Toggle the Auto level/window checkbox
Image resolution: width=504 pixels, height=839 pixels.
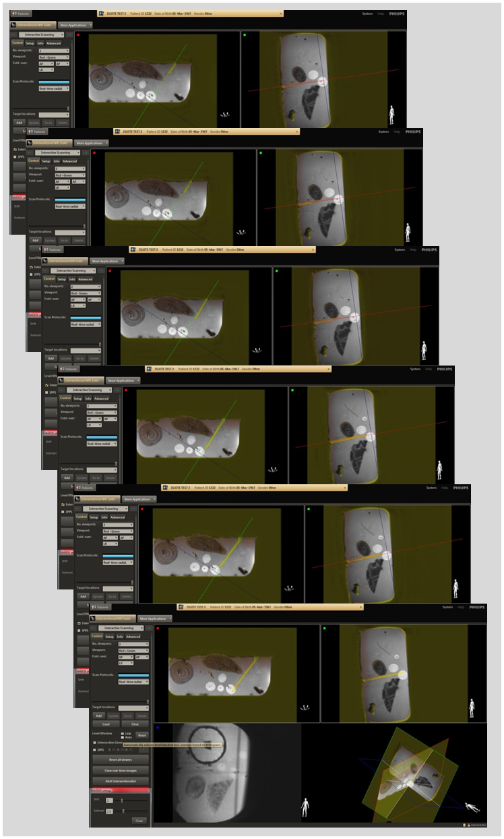pyautogui.click(x=121, y=737)
